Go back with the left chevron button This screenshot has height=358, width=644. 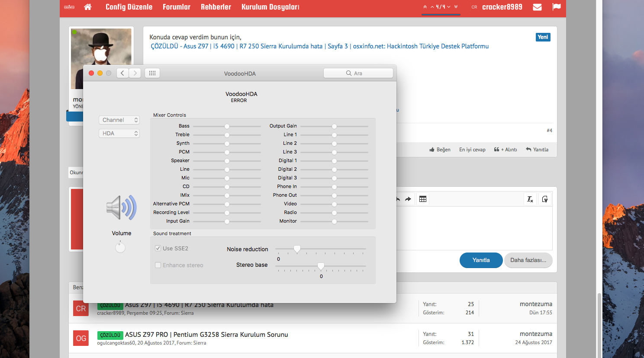point(122,73)
